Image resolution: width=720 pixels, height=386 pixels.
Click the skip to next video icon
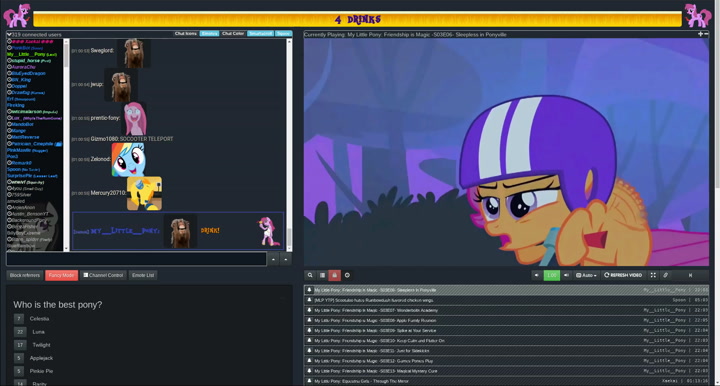690,275
